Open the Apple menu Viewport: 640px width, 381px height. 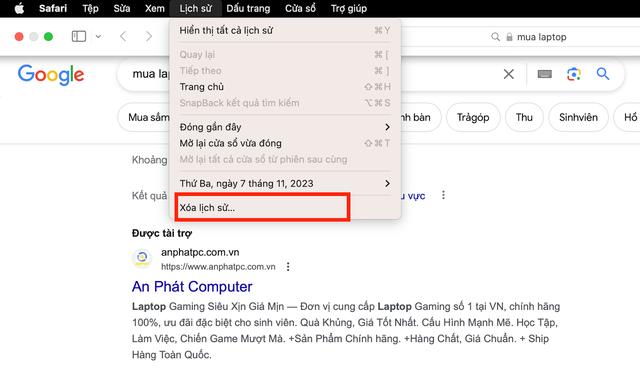19,8
